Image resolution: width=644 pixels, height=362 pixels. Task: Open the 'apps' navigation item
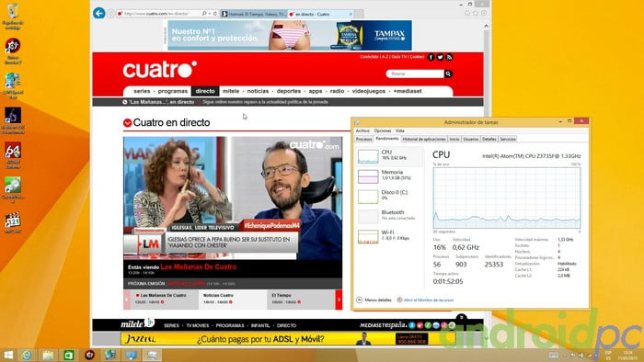[316, 91]
